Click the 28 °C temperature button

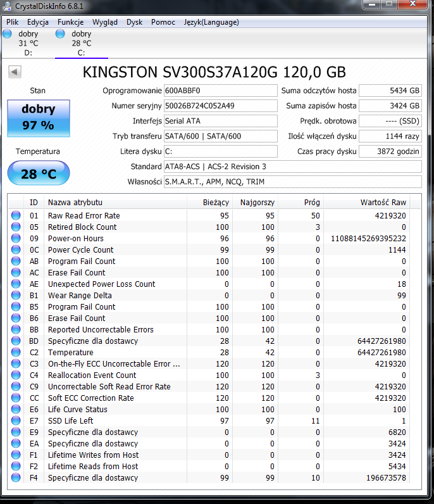(x=39, y=173)
